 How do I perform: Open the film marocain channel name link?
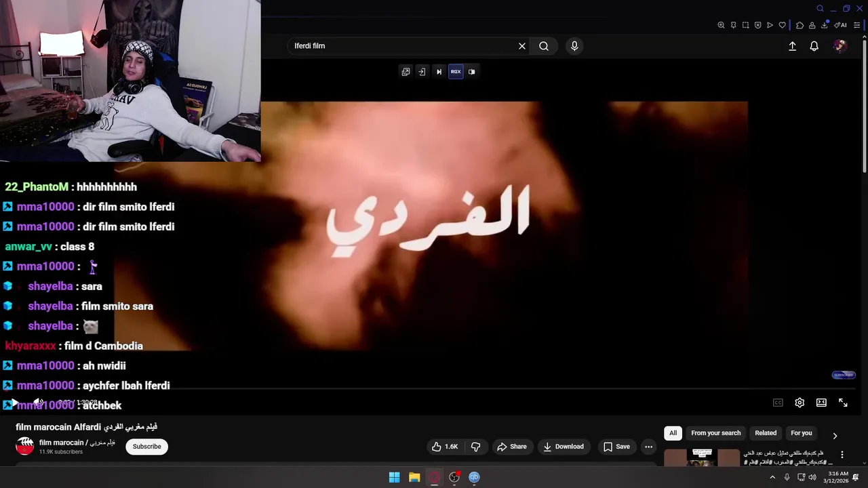77,443
